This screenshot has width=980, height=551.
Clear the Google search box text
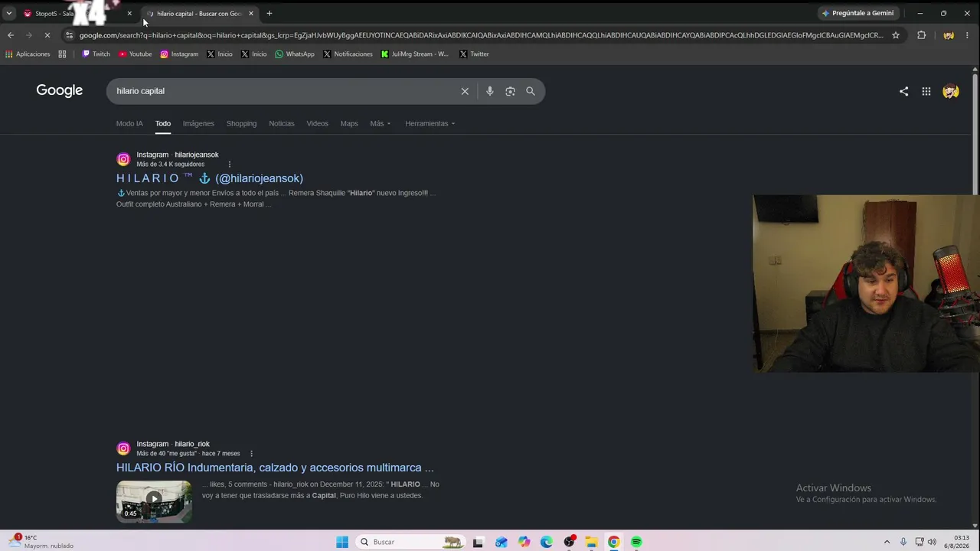point(465,91)
